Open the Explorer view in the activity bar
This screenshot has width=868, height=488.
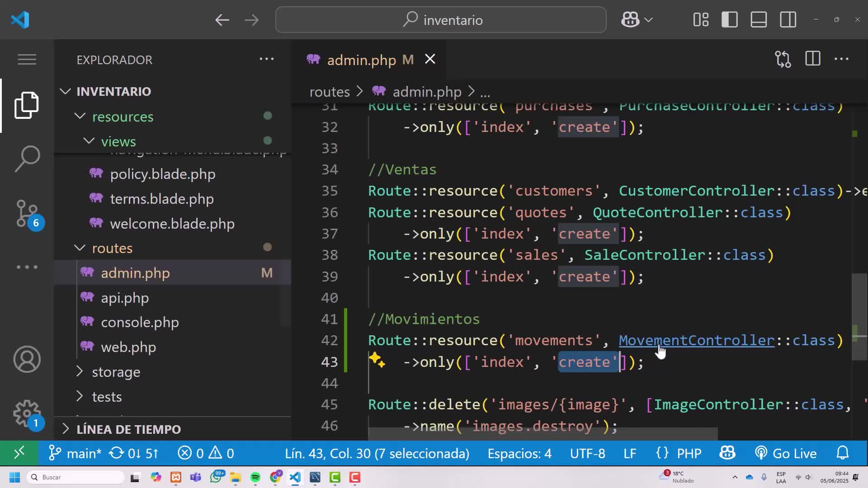pos(27,105)
